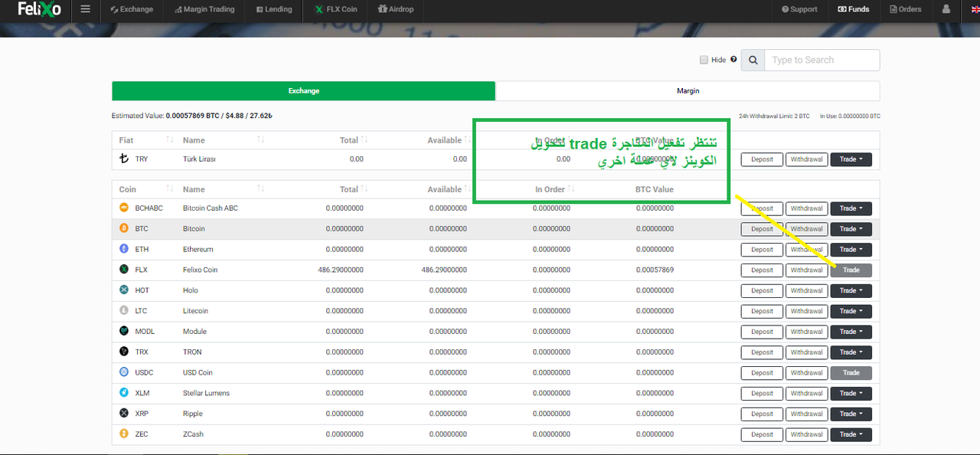Click the BCHABC coin icon
The image size is (980, 455).
[124, 208]
